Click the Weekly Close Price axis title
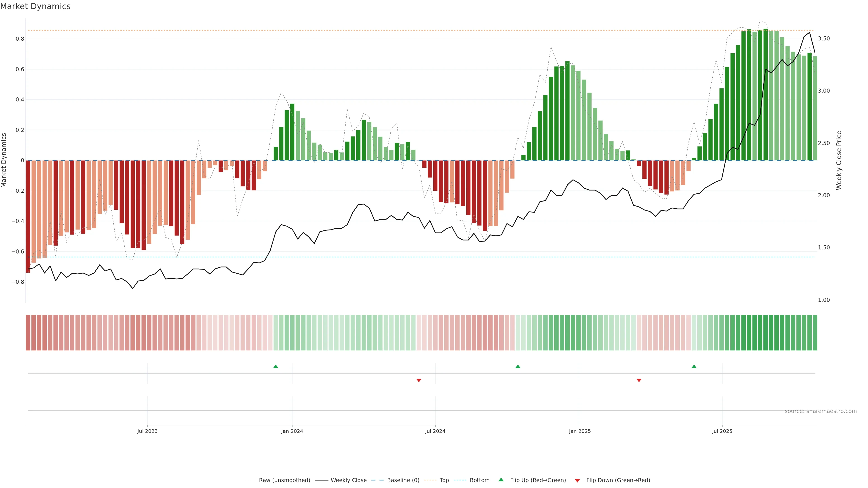868x488 pixels. (839, 160)
